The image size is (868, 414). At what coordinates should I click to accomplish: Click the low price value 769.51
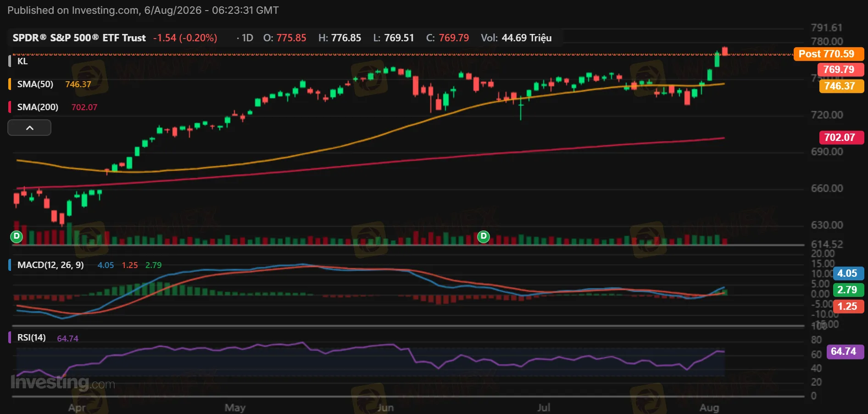tap(399, 38)
